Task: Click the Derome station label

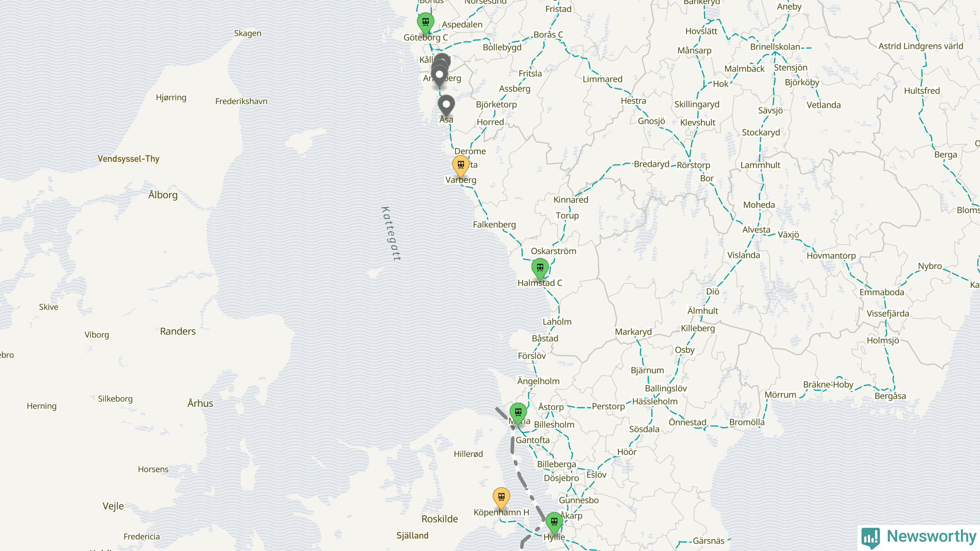Action: pyautogui.click(x=470, y=151)
